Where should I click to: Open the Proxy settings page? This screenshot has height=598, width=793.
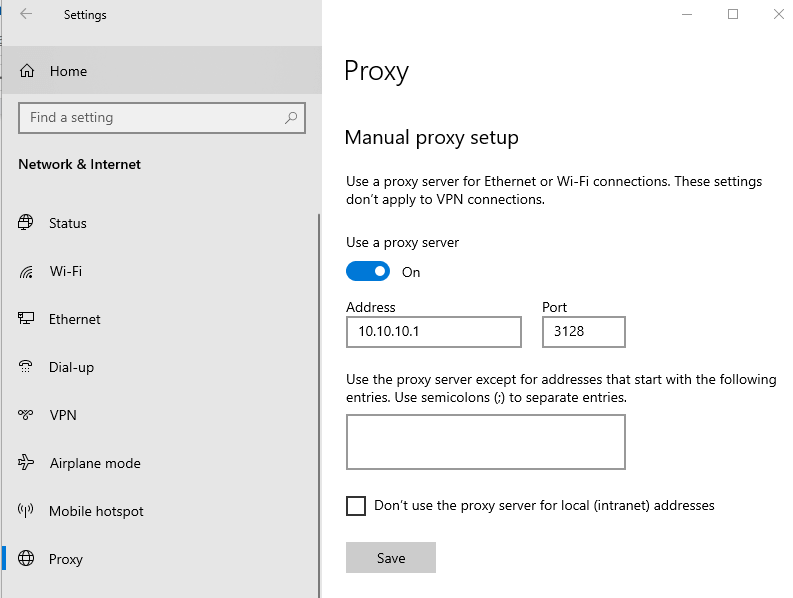click(66, 559)
